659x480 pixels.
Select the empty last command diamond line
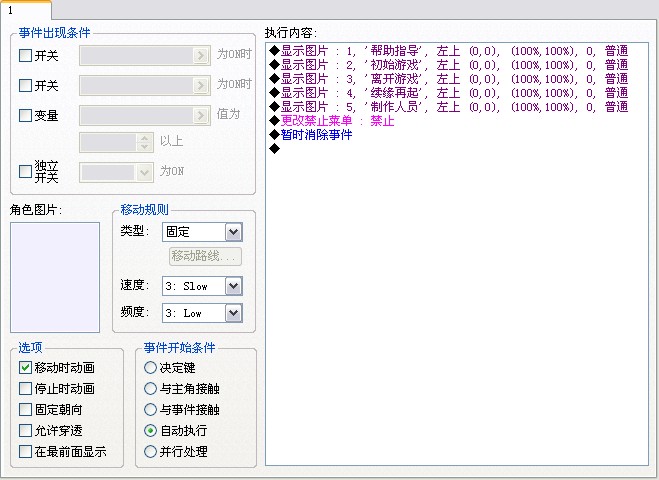pyautogui.click(x=274, y=148)
